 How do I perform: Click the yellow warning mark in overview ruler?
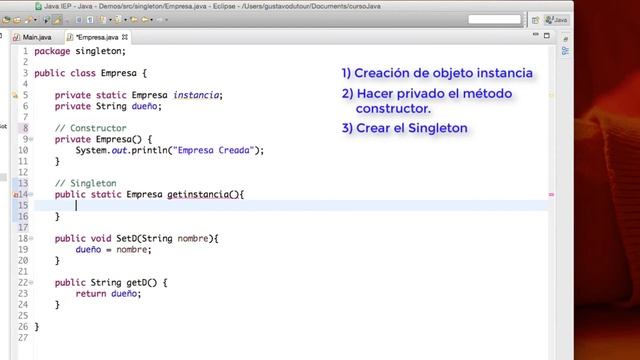point(551,95)
